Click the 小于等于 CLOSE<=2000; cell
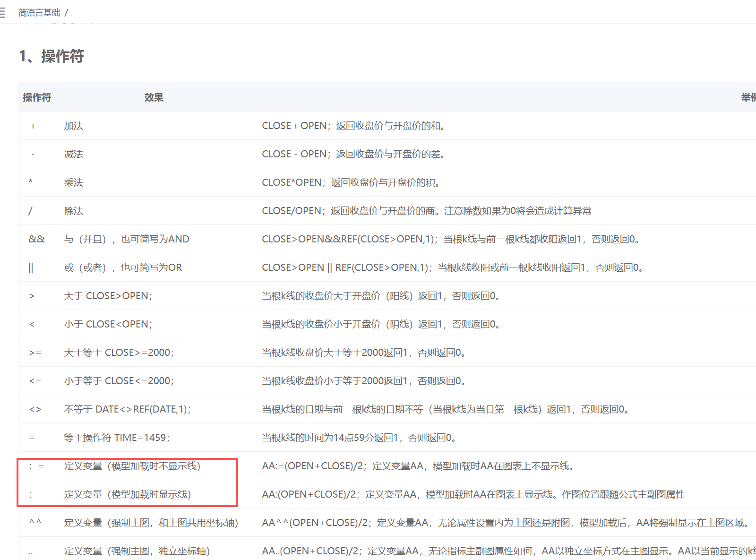 pos(119,381)
